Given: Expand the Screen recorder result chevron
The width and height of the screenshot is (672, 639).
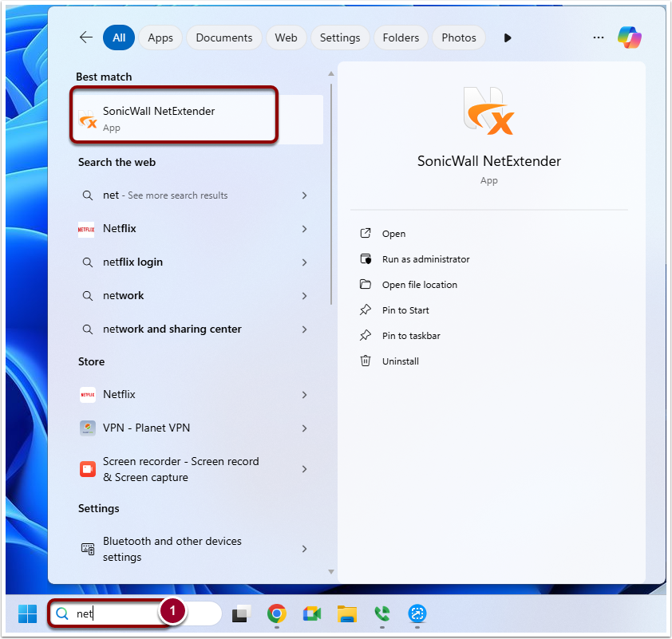Looking at the screenshot, I should pyautogui.click(x=304, y=469).
